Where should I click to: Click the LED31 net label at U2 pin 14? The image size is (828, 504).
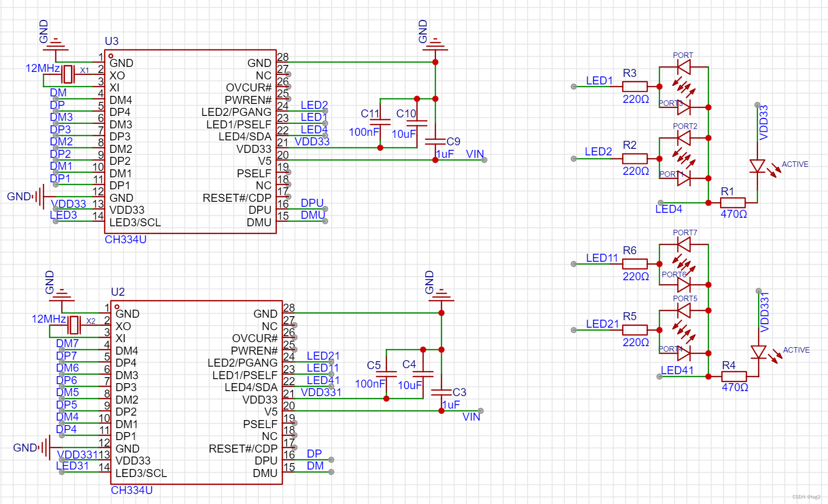(x=72, y=466)
